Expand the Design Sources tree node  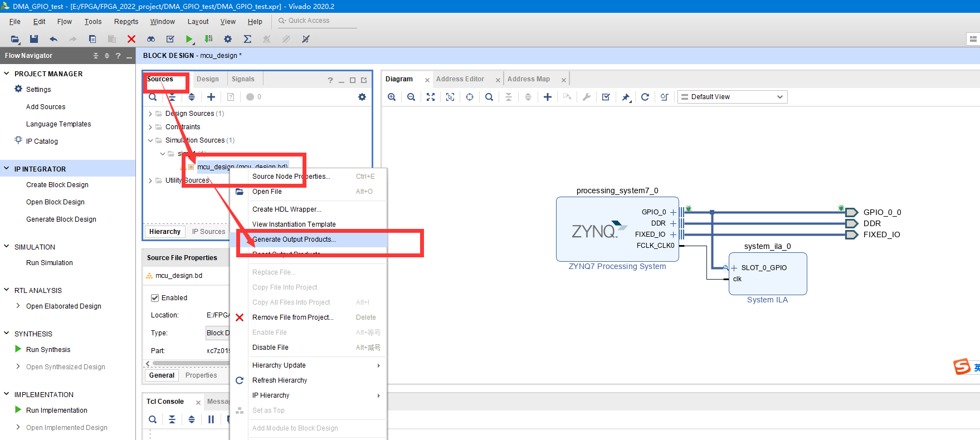coord(150,114)
